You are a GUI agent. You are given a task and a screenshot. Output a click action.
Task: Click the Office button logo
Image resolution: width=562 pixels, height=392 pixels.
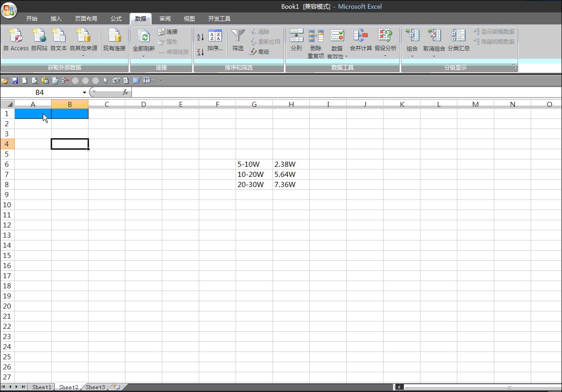pyautogui.click(x=9, y=10)
